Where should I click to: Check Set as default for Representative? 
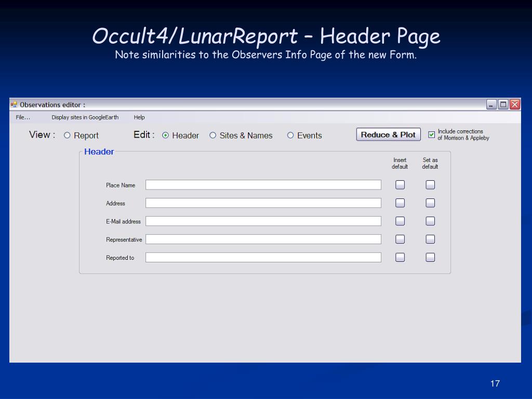pyautogui.click(x=430, y=239)
